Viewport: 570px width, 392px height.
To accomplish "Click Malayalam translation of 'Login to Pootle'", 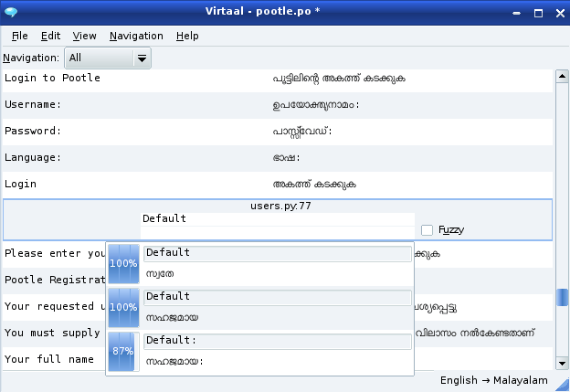I will coord(339,79).
